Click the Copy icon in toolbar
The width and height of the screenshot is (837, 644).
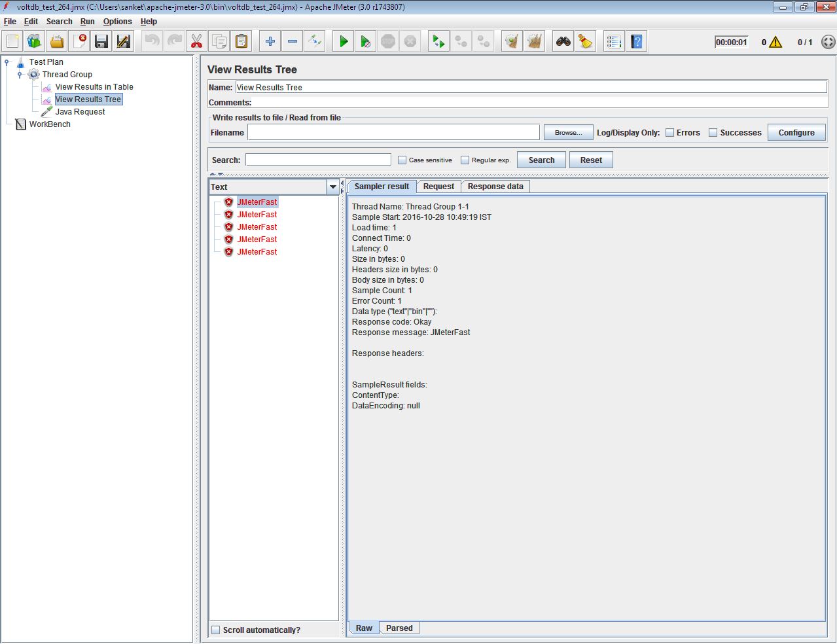click(219, 41)
